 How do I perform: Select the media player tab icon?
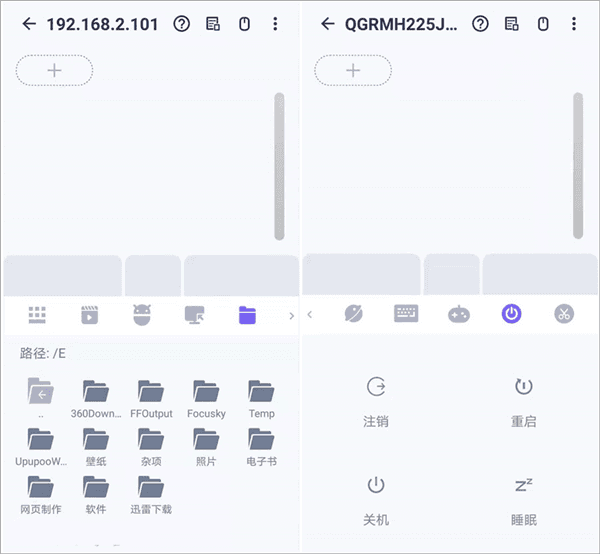(90, 315)
